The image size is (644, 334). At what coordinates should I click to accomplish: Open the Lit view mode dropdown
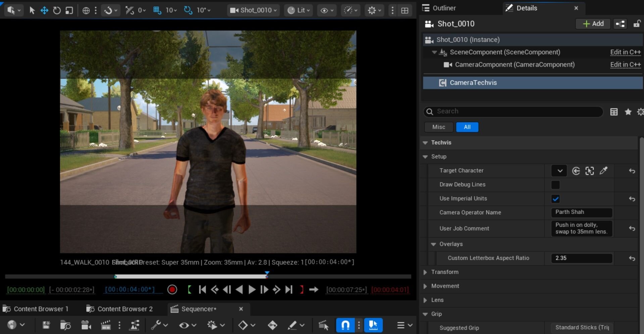tap(299, 10)
